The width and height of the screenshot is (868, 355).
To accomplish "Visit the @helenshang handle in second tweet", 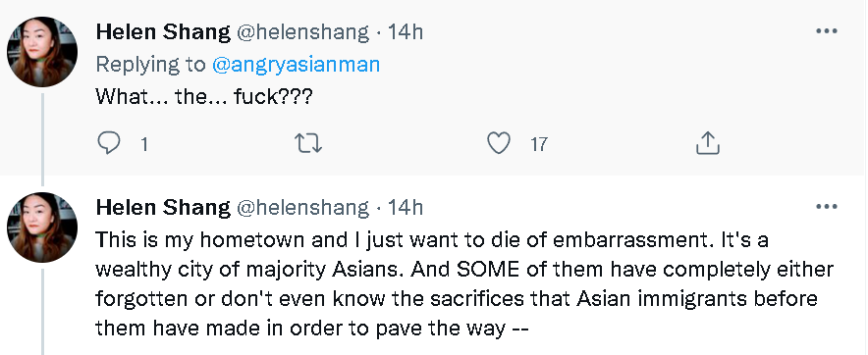I will (302, 208).
